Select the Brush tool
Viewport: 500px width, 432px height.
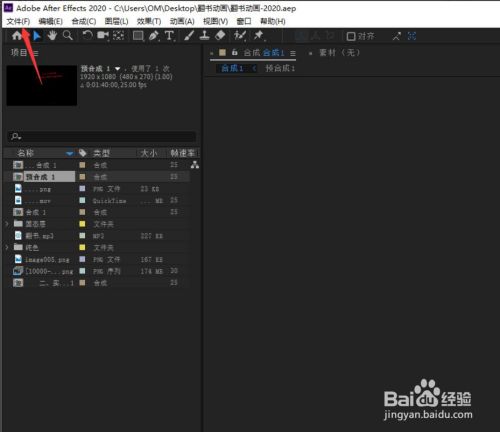[189, 35]
